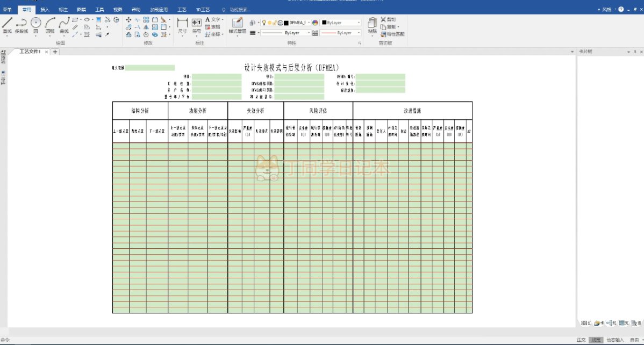This screenshot has height=345, width=644.
Task: Open the 工艺 ribbon tab
Action: click(182, 10)
